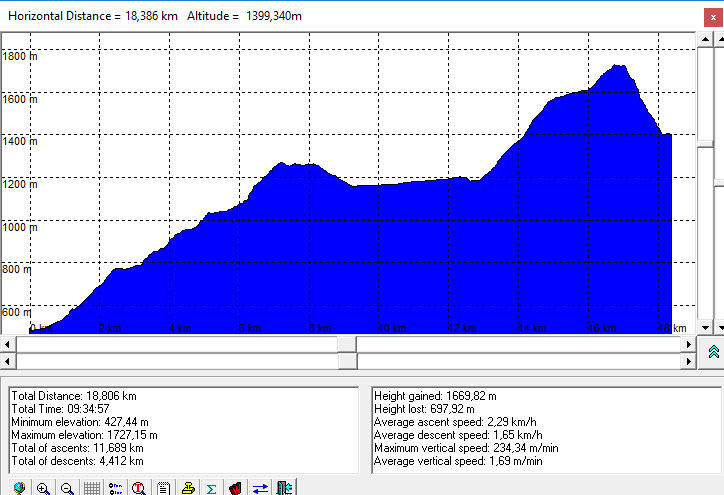Click the exit door icon
Image resolution: width=724 pixels, height=495 pixels.
(x=284, y=488)
